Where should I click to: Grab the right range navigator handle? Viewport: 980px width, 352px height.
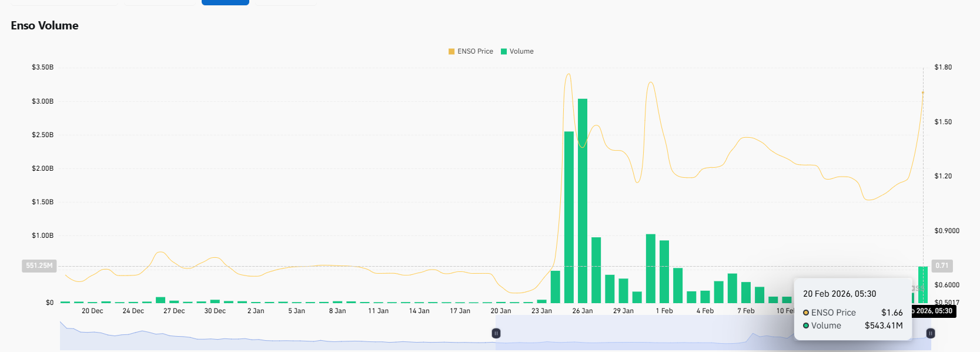pyautogui.click(x=930, y=333)
